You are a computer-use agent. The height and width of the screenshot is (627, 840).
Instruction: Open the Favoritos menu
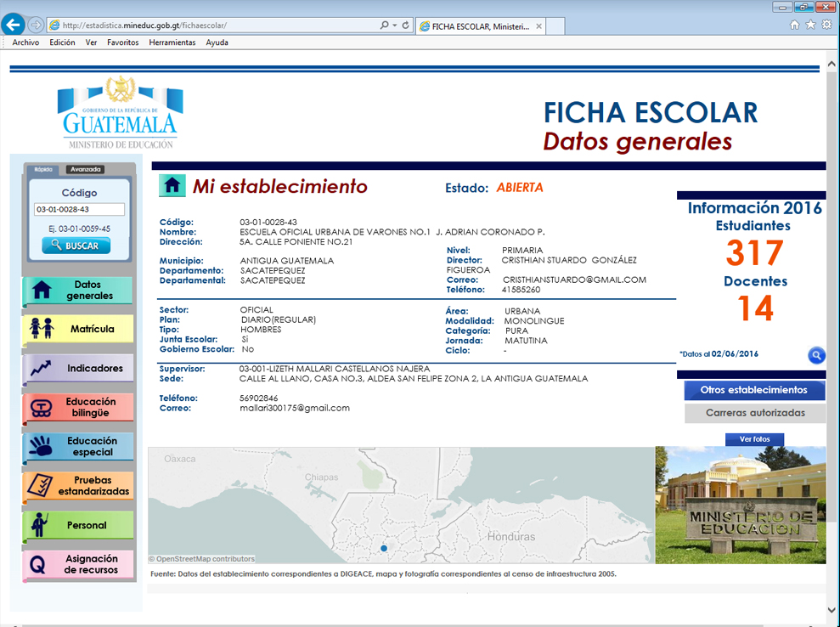click(x=123, y=42)
